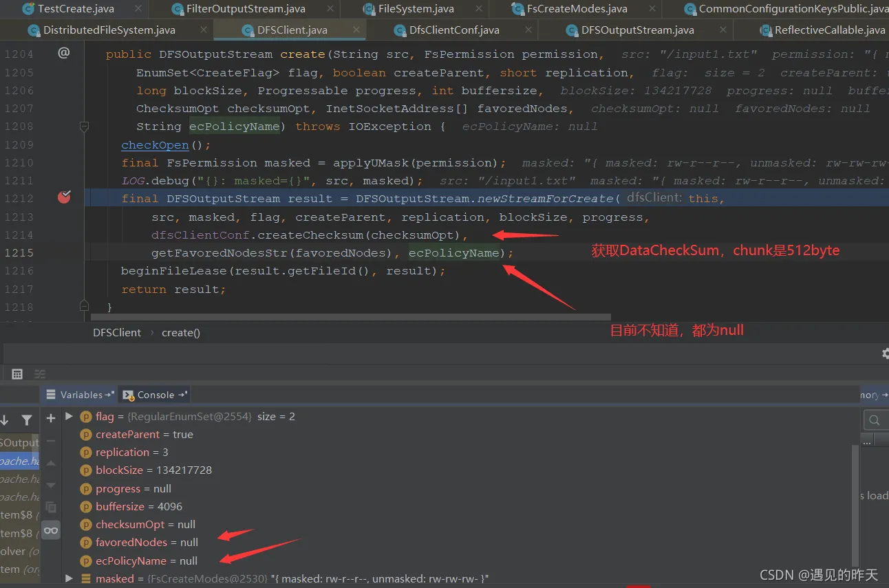This screenshot has width=889, height=588.
Task: Click the beginFileLease code line
Action: (x=283, y=271)
